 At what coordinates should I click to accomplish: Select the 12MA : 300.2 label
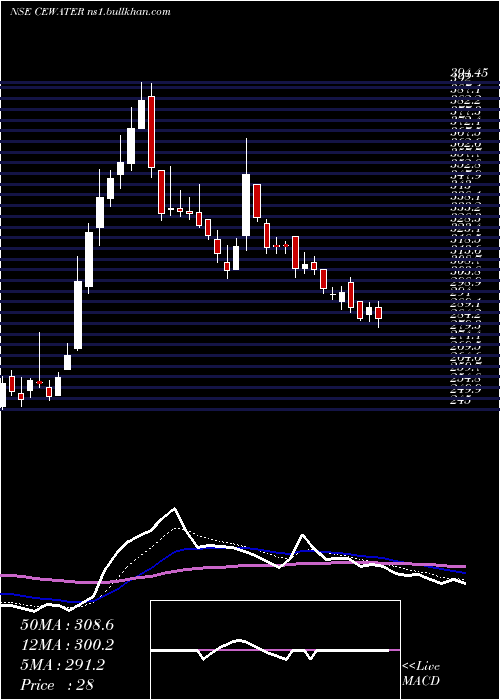67,645
